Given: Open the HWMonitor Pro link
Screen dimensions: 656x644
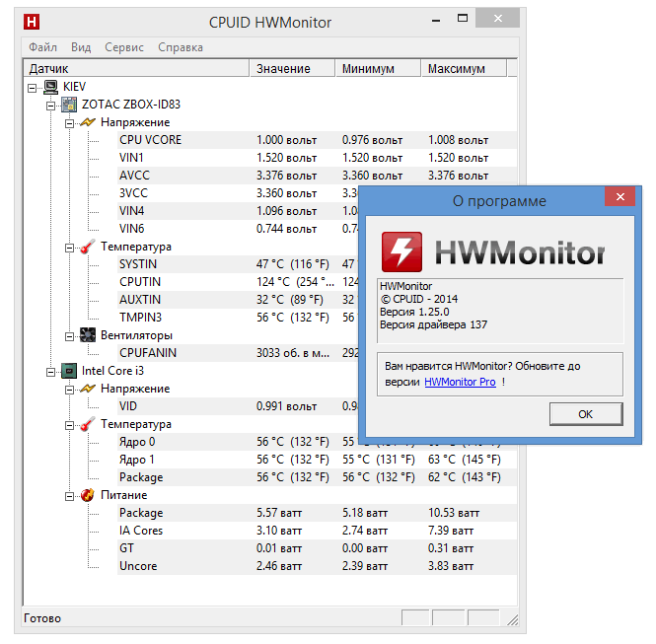Looking at the screenshot, I should (460, 382).
